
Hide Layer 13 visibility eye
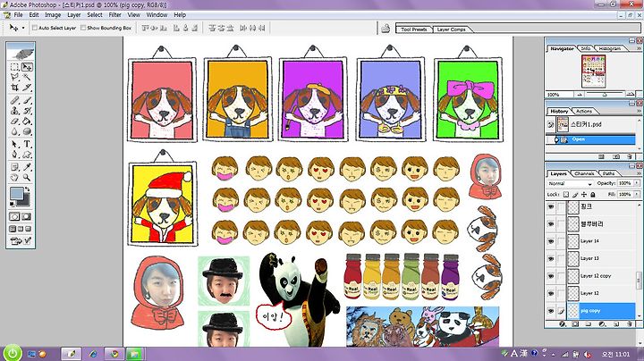[551, 258]
